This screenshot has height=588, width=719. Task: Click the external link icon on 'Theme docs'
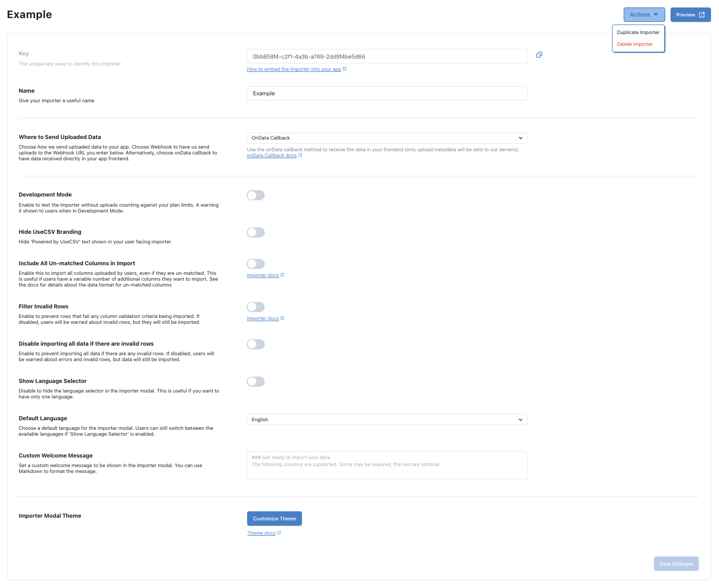(278, 533)
